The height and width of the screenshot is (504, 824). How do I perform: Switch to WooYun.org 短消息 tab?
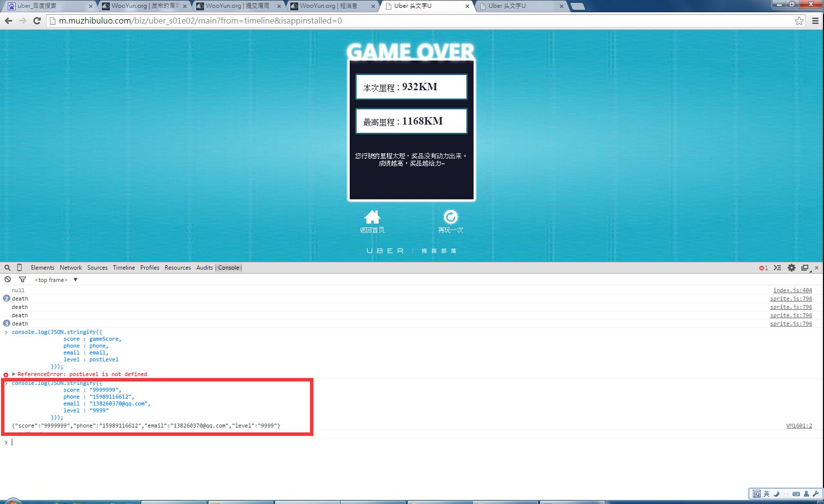click(x=333, y=6)
